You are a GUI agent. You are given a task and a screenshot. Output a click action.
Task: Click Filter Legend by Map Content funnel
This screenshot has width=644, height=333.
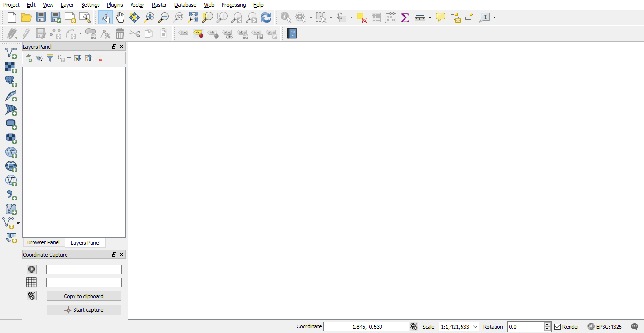coord(50,58)
